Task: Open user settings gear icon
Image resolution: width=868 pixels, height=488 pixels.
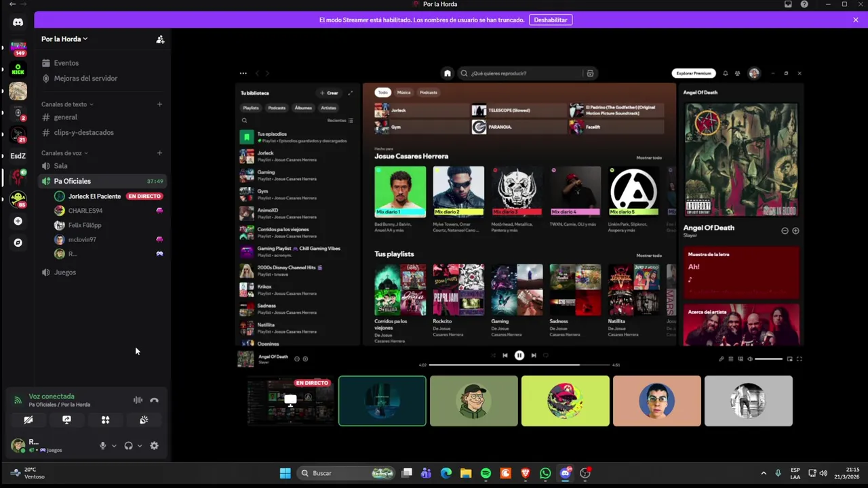Action: 154,445
